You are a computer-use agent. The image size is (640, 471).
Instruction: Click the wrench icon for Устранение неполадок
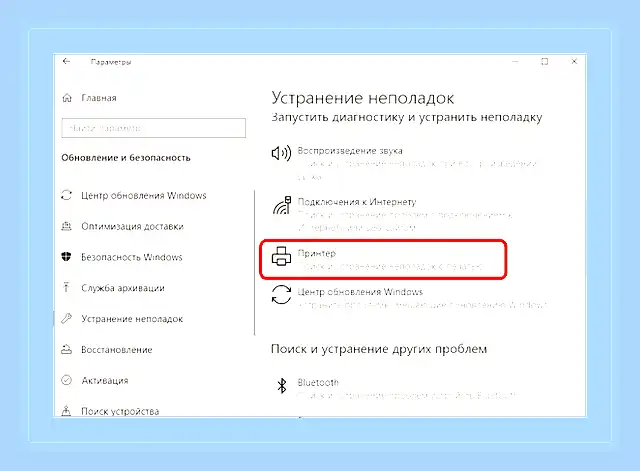(67, 318)
